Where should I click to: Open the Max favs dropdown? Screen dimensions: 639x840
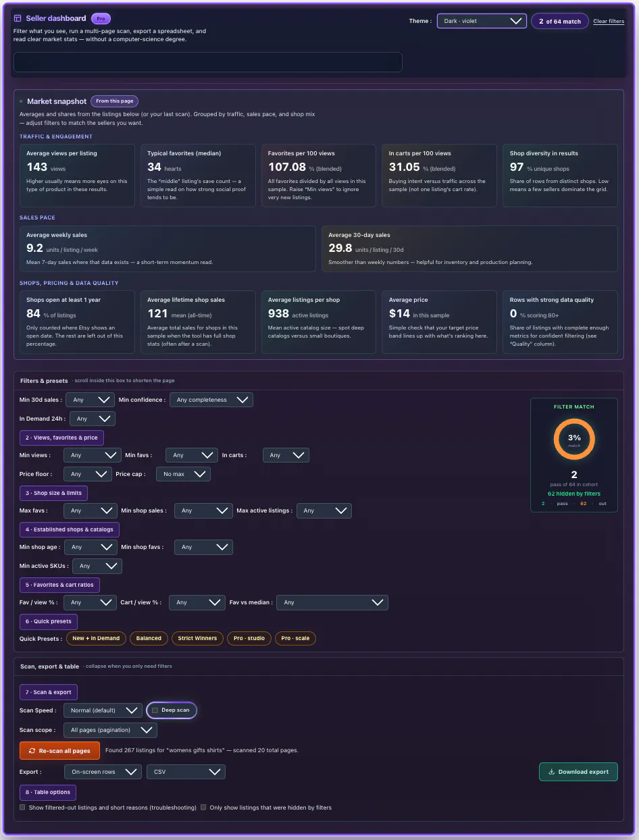point(90,510)
